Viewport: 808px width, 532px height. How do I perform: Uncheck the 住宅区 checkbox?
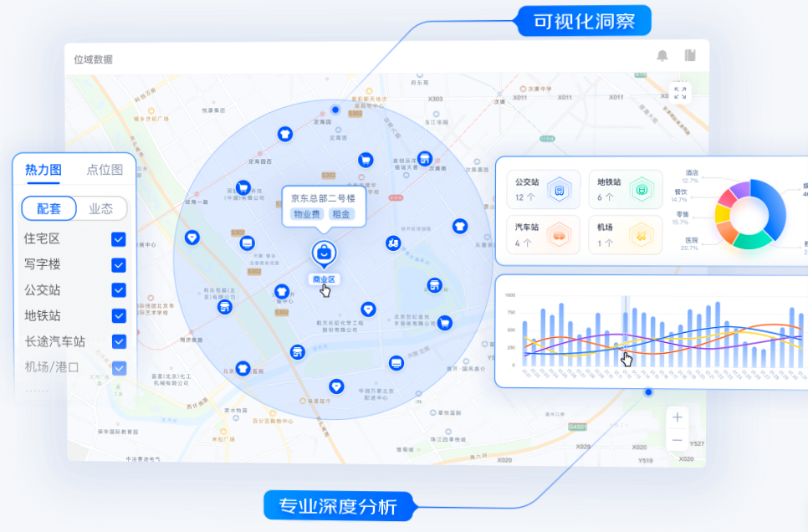coord(118,240)
